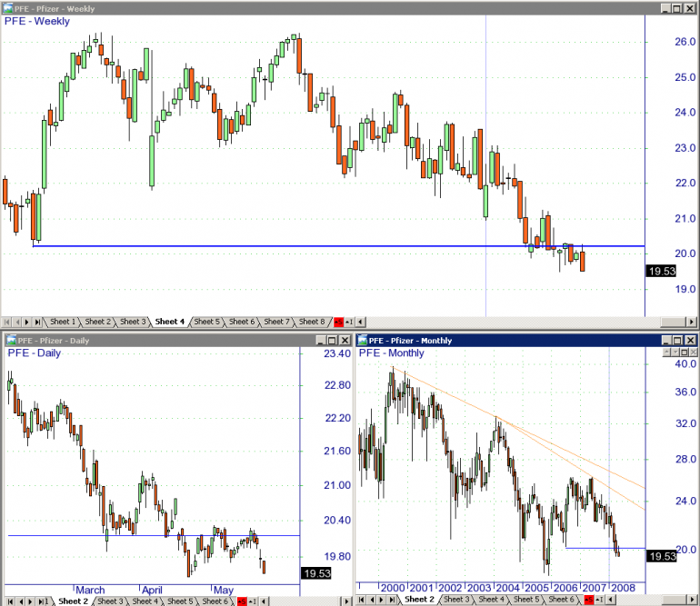Open Sheet 3 tab in Weekly window
Screen dimensions: 700x606
pyautogui.click(x=133, y=322)
